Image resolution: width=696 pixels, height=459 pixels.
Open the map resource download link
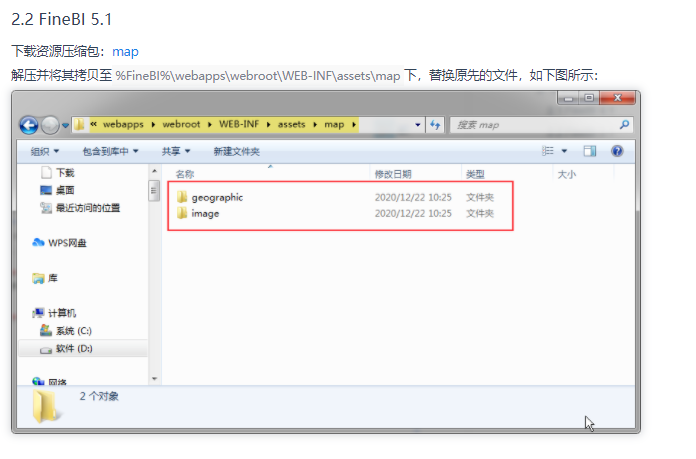pos(125,51)
